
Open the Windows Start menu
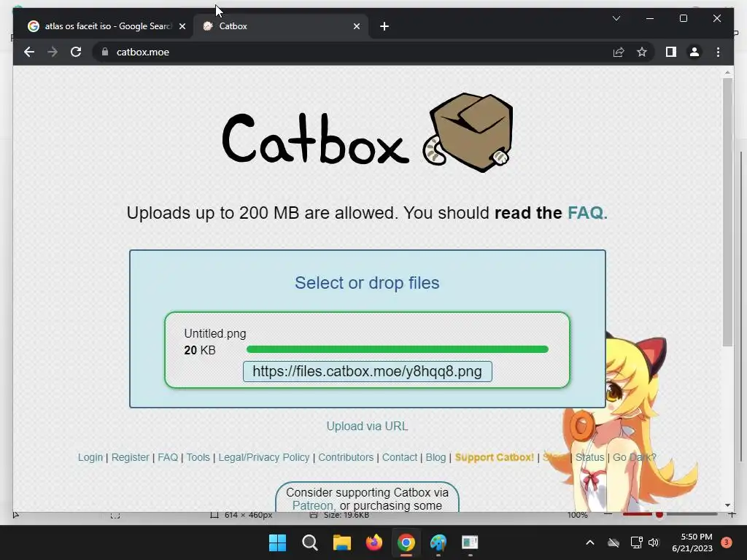[x=277, y=542]
